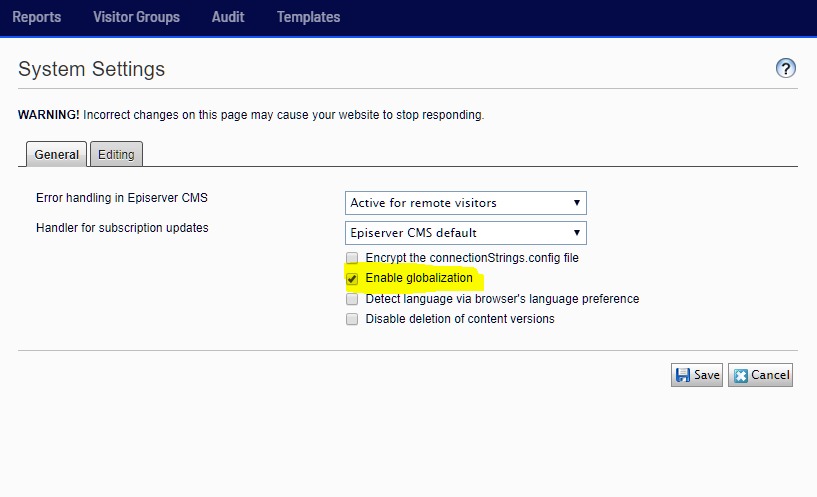Image resolution: width=817 pixels, height=497 pixels.
Task: Go to Visitor Groups in top navigation
Action: (136, 17)
